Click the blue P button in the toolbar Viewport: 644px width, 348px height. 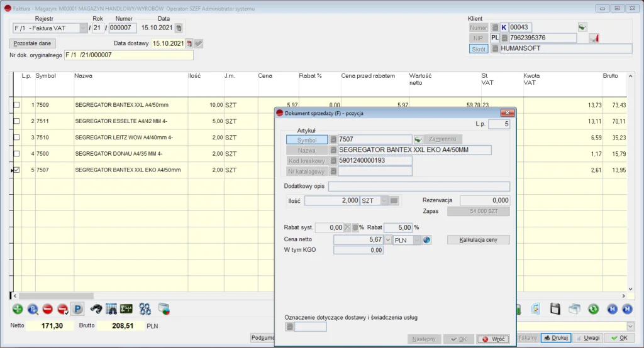click(77, 309)
